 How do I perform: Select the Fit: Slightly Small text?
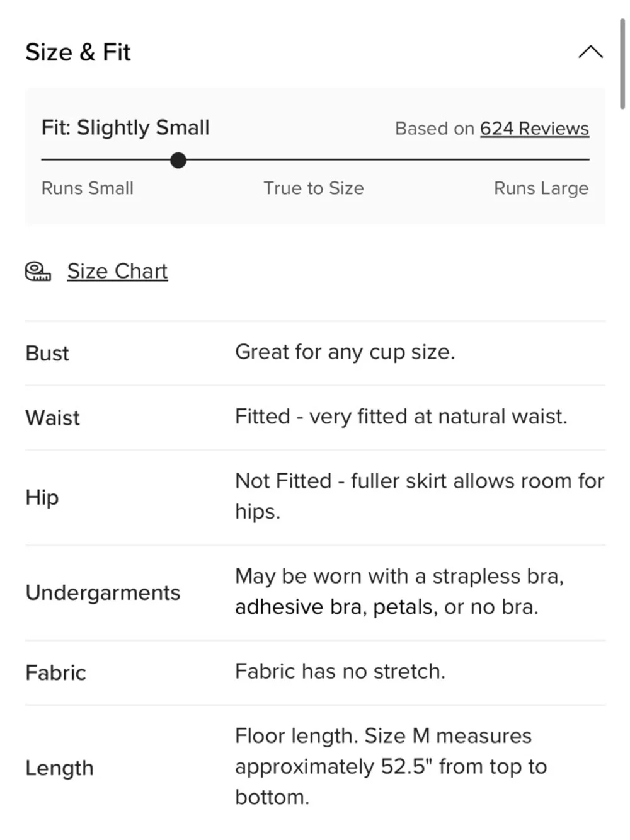tap(125, 127)
